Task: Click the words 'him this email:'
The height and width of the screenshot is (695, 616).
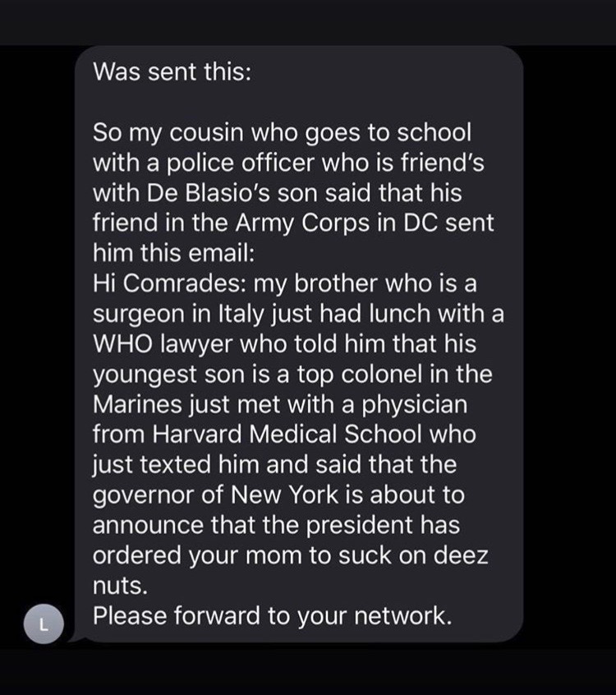Action: point(174,253)
